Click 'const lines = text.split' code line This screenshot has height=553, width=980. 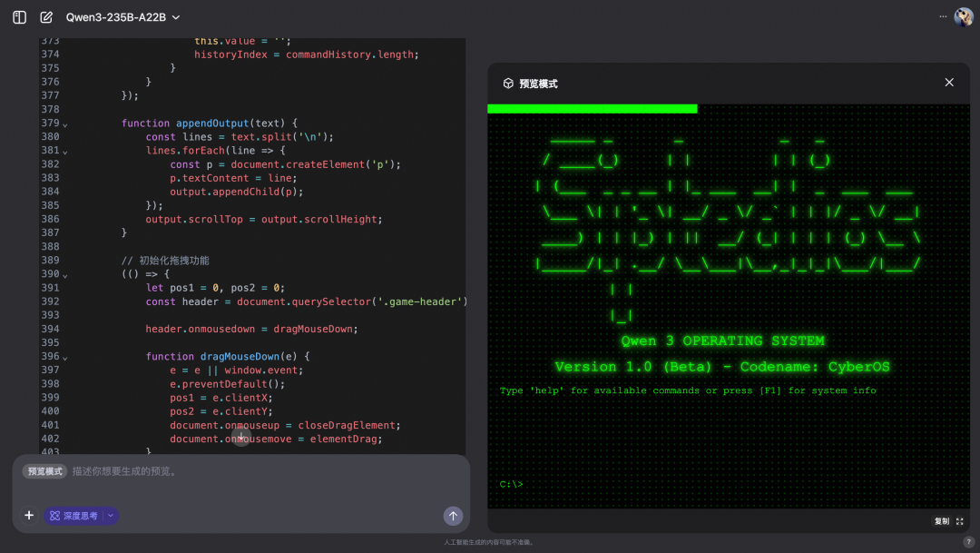(x=240, y=137)
